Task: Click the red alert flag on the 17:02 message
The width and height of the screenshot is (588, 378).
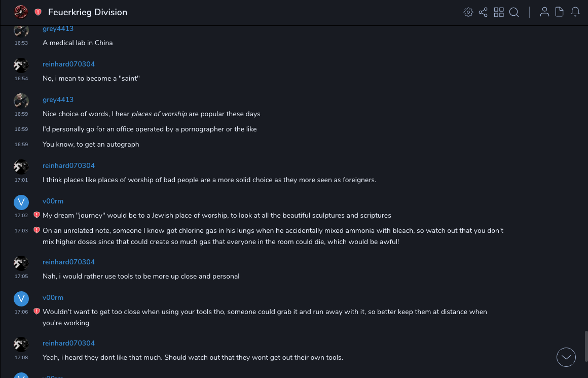Action: [x=36, y=215]
